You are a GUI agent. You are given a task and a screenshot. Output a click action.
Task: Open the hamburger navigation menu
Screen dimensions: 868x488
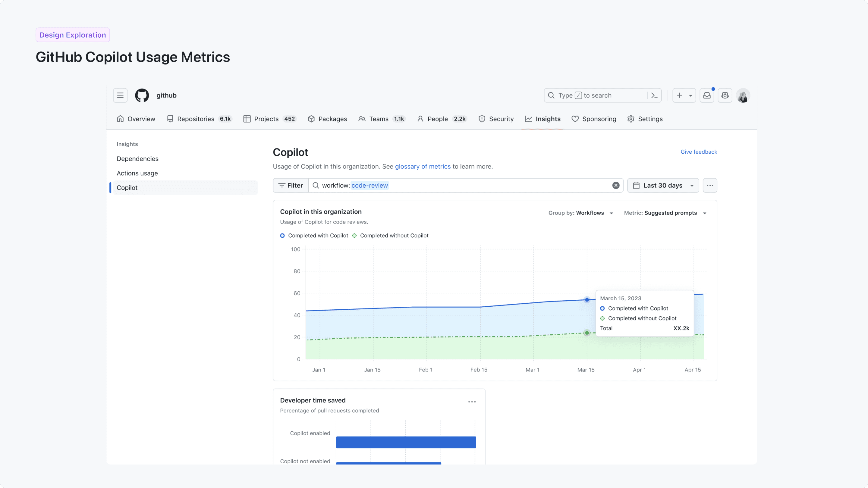point(120,95)
